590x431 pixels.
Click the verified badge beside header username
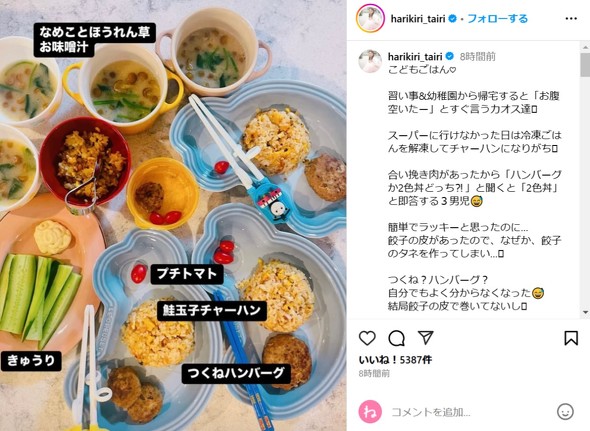[453, 18]
